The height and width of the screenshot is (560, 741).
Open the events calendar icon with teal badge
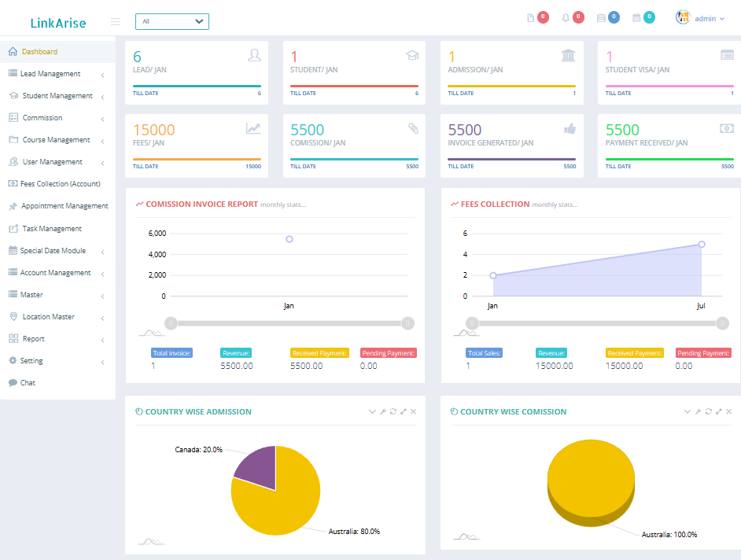tap(636, 16)
